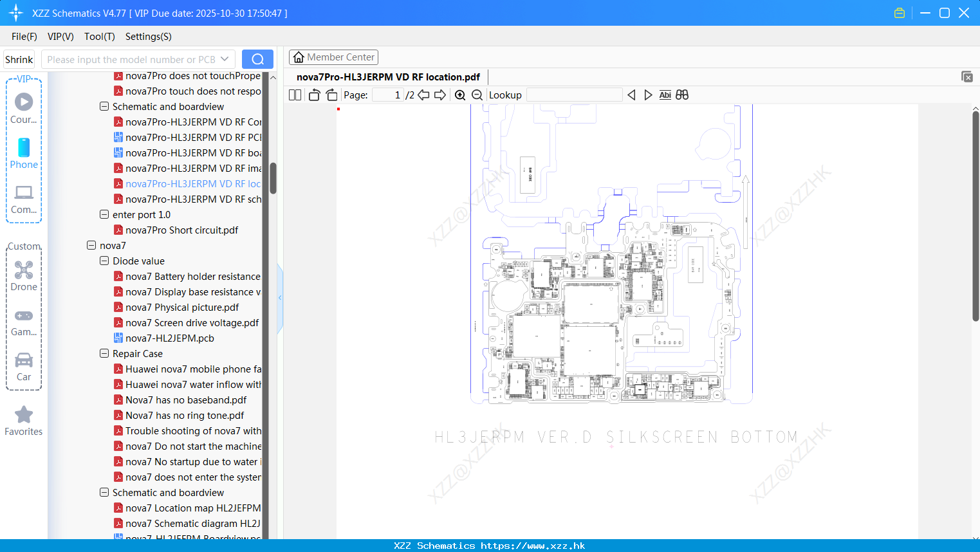Open Favorites star
This screenshot has height=552, width=980.
coord(24,421)
